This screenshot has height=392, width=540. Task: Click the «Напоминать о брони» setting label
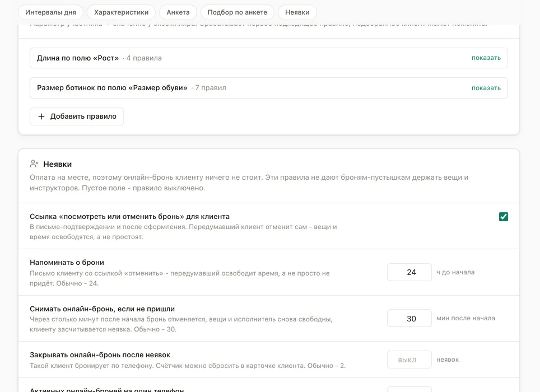(67, 262)
